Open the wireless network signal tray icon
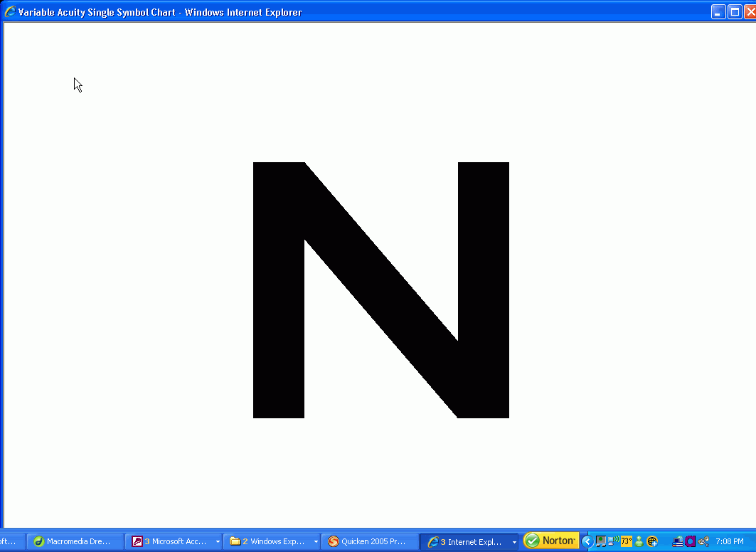This screenshot has height=552, width=756. coord(613,541)
